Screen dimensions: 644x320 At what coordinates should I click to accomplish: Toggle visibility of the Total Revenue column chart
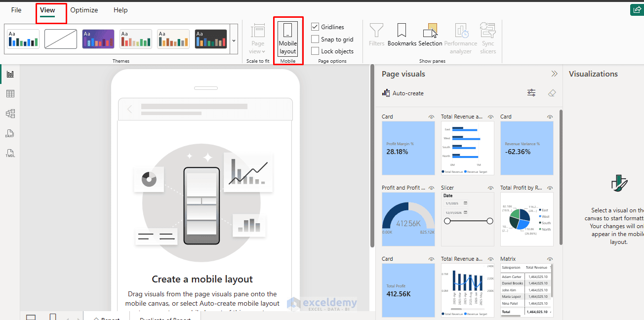(x=490, y=259)
